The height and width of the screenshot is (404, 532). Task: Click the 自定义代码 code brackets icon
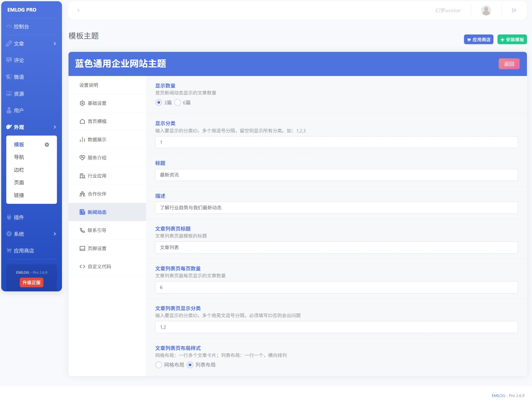click(x=82, y=267)
